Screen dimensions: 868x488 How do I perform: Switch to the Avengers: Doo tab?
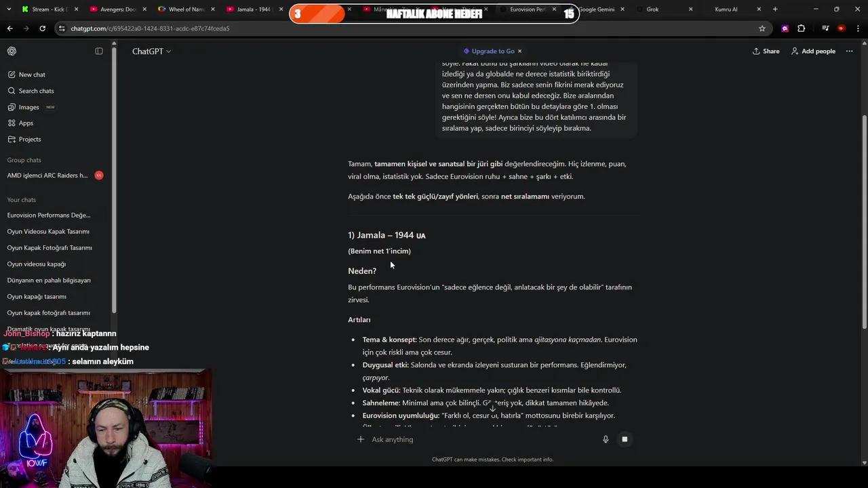(117, 9)
